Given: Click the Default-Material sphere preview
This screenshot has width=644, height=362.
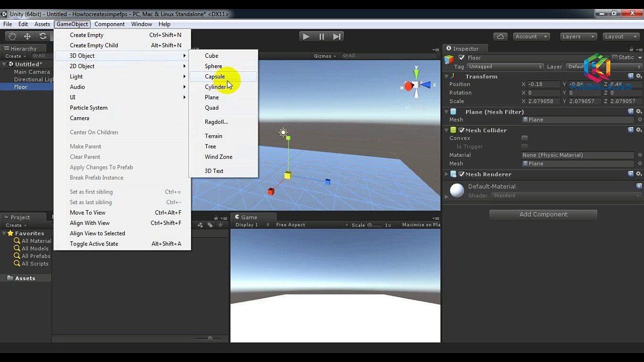Looking at the screenshot, I should point(457,191).
